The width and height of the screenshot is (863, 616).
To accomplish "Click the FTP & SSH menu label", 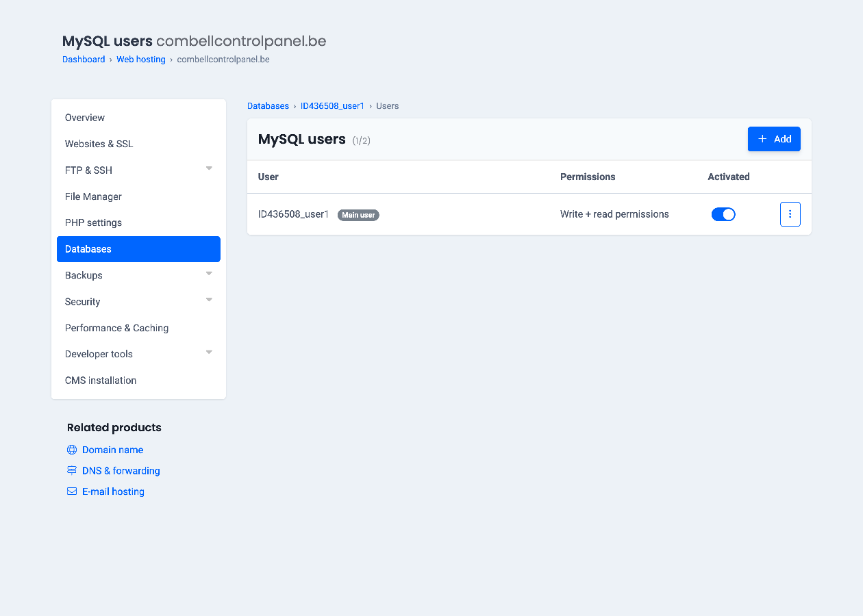I will pyautogui.click(x=88, y=170).
